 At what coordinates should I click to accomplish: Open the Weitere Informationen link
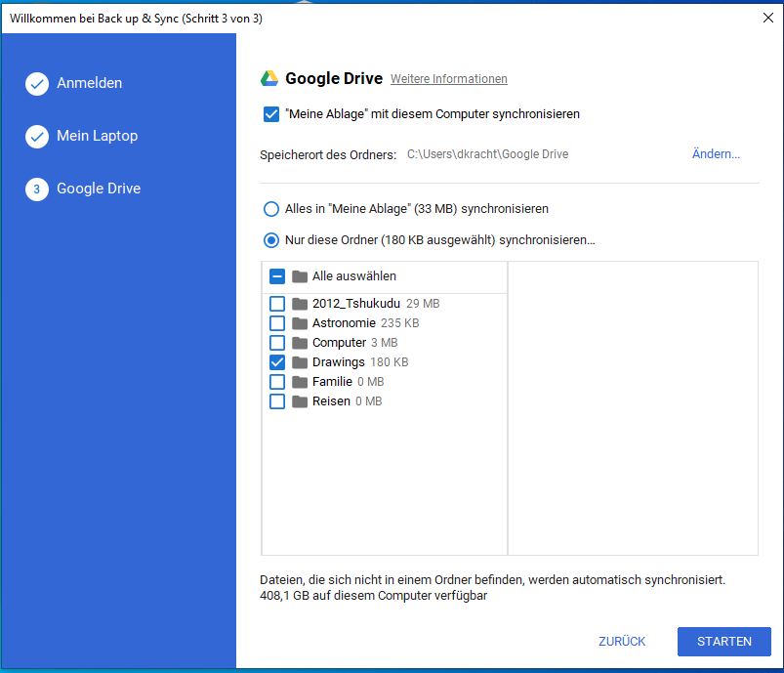(448, 79)
